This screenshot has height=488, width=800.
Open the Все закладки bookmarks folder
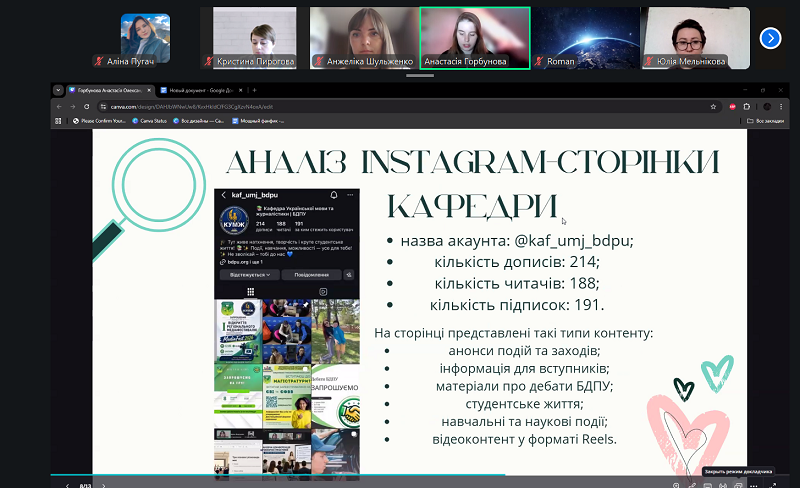tap(765, 121)
